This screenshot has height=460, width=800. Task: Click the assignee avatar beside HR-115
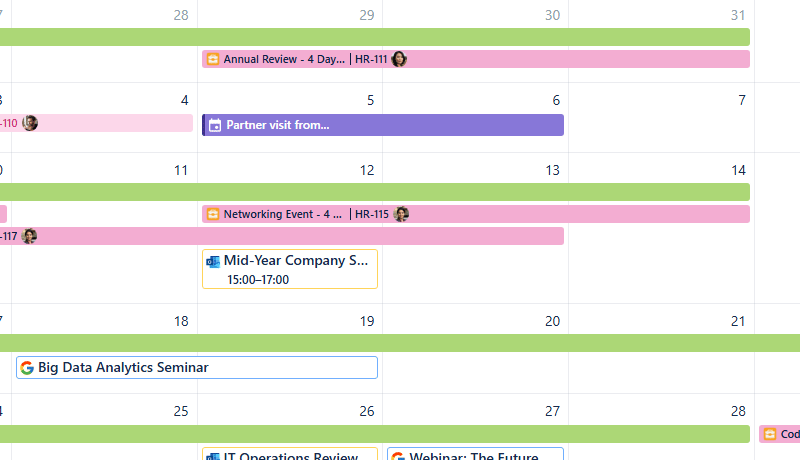401,214
